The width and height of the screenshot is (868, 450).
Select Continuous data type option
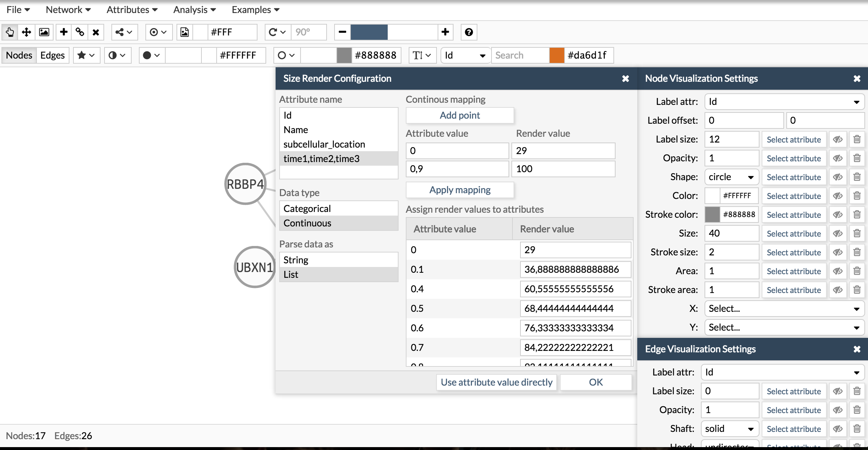tap(307, 223)
